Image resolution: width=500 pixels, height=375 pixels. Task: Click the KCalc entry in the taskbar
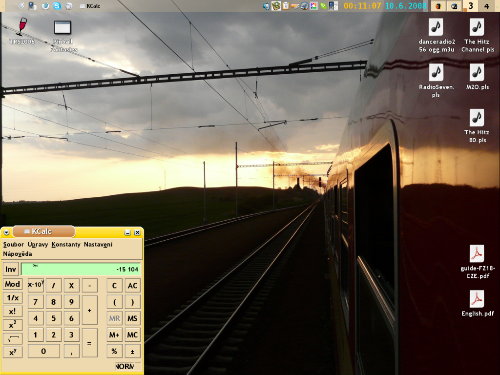tap(90, 6)
